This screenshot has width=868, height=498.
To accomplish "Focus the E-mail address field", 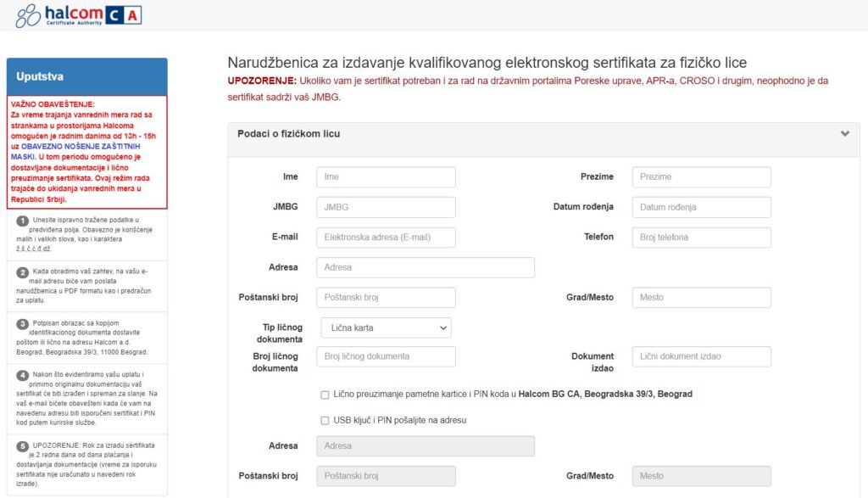I will coord(386,237).
